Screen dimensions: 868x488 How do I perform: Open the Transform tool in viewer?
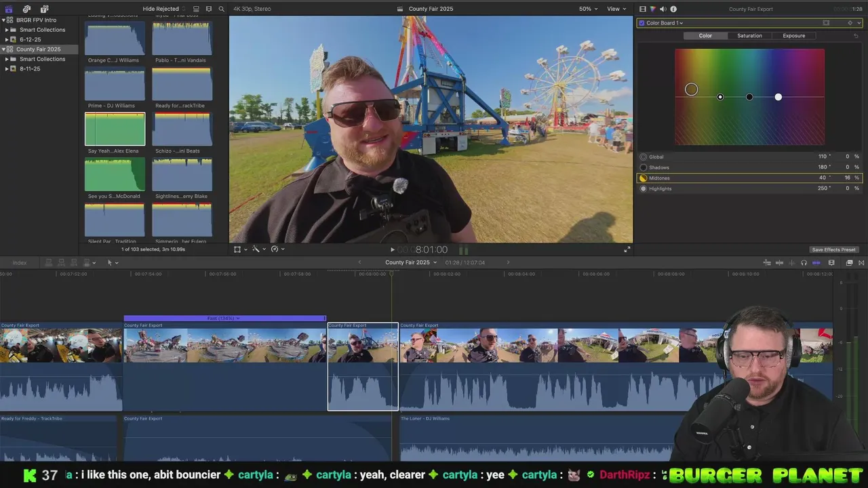point(239,249)
